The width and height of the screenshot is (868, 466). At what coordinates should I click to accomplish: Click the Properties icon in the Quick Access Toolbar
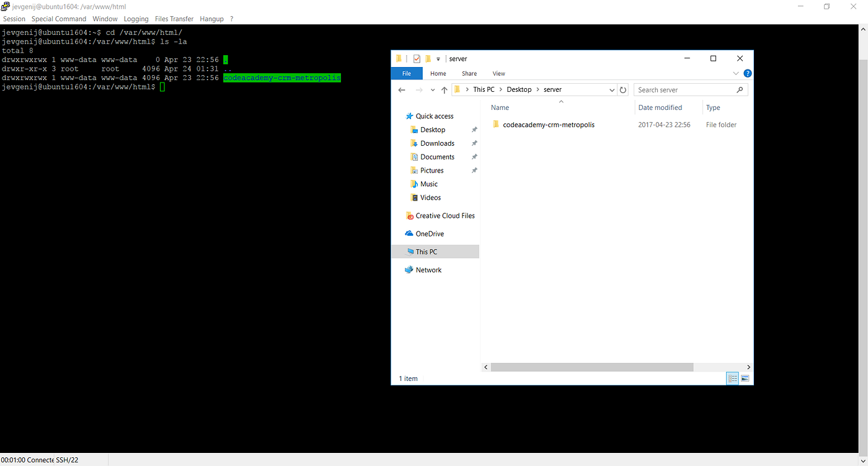pos(415,58)
